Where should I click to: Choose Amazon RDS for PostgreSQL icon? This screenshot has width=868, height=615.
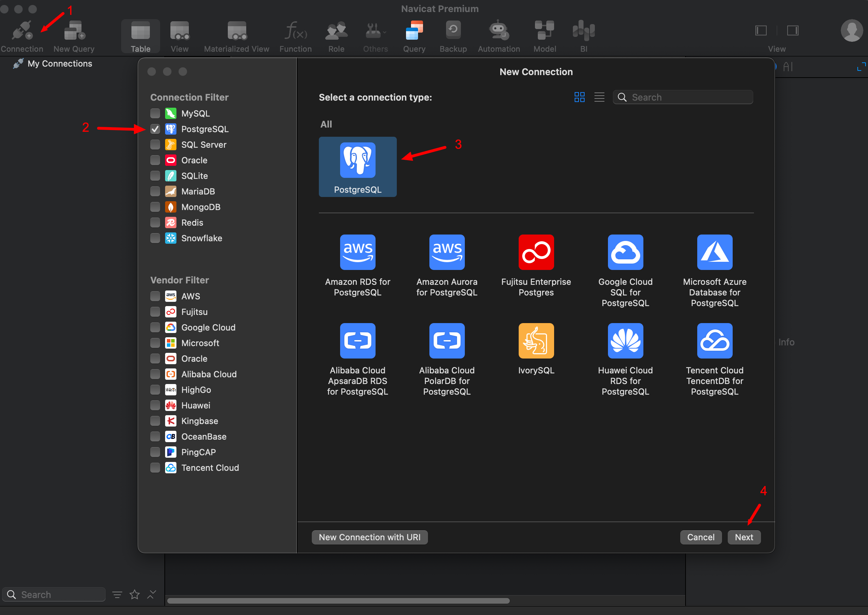pyautogui.click(x=357, y=252)
